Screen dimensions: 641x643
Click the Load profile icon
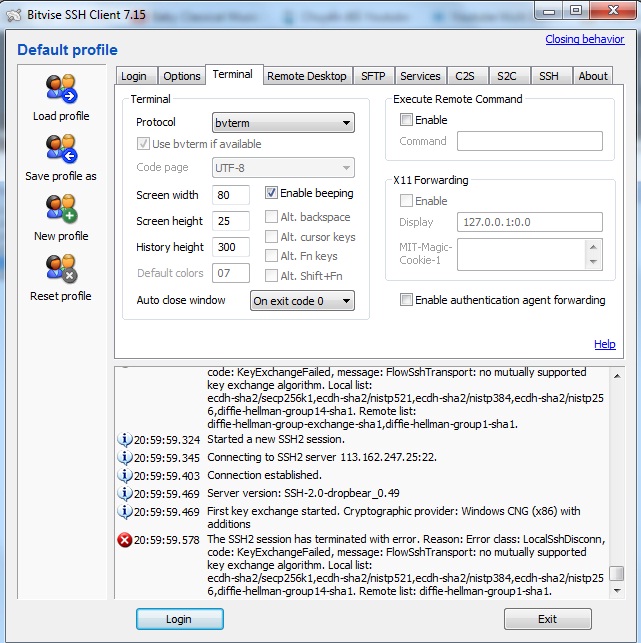[x=62, y=89]
